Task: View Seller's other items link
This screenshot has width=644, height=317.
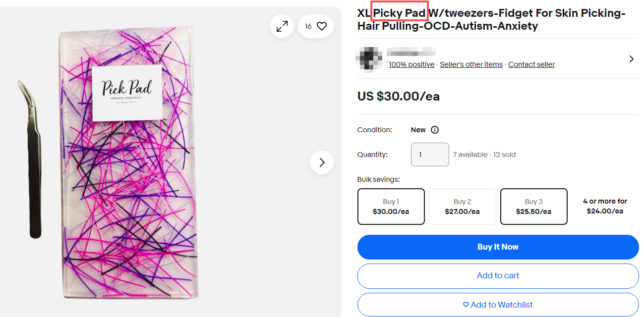Action: coord(471,64)
